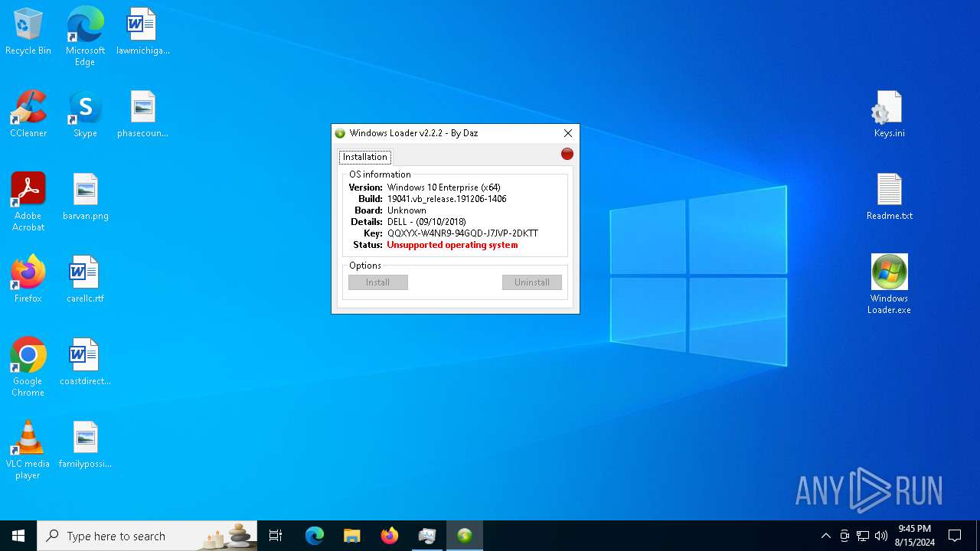
Task: Switch to Windows Loader taskbar button
Action: (465, 536)
